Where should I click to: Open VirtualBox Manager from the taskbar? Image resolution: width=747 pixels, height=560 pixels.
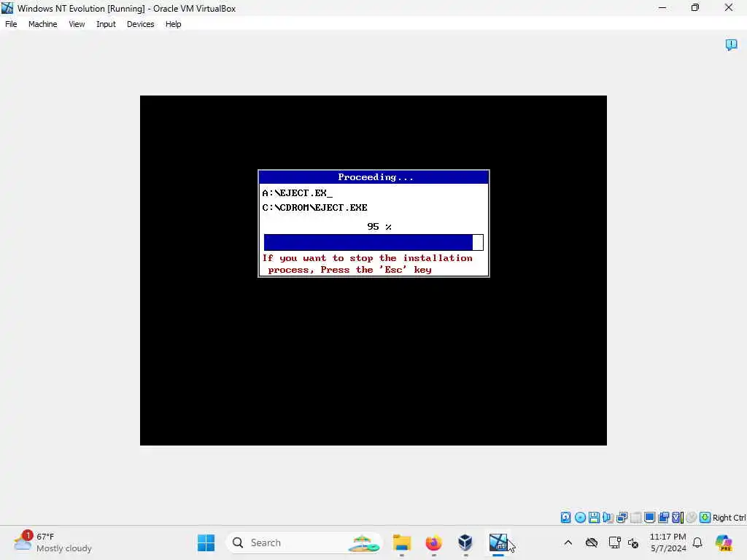(465, 542)
